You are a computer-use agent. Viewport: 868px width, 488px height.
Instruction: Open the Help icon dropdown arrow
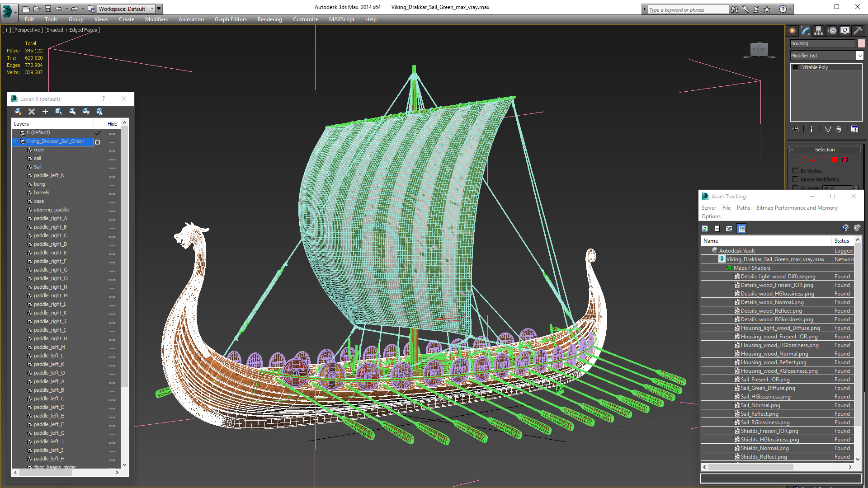tap(790, 9)
